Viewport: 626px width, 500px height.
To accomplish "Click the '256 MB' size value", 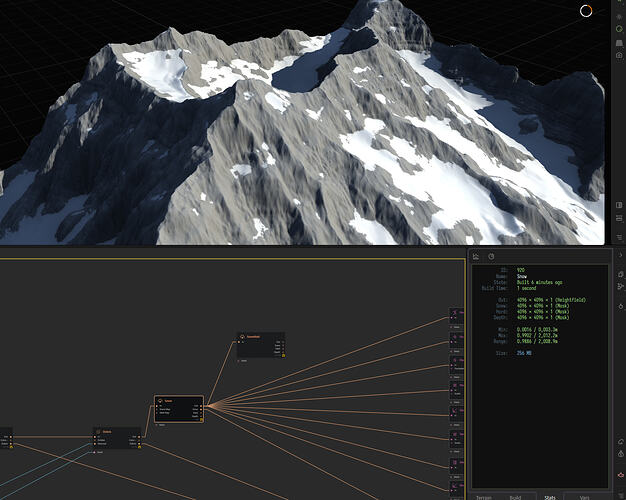I will tap(524, 353).
